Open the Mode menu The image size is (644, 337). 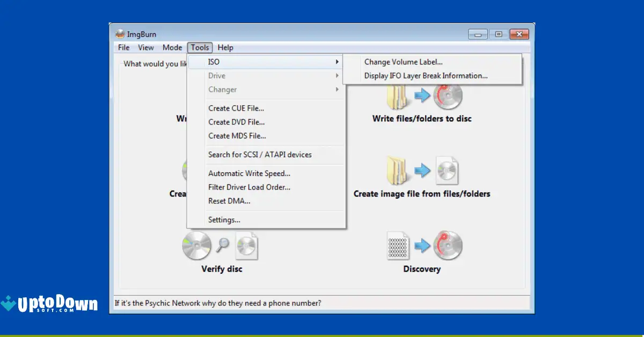click(172, 47)
